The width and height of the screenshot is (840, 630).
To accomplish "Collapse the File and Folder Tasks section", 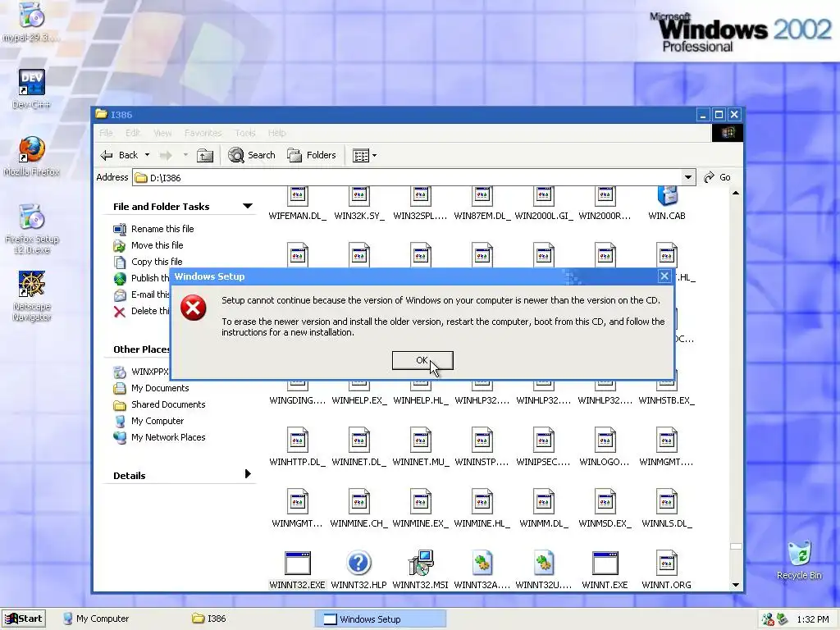I will [247, 206].
